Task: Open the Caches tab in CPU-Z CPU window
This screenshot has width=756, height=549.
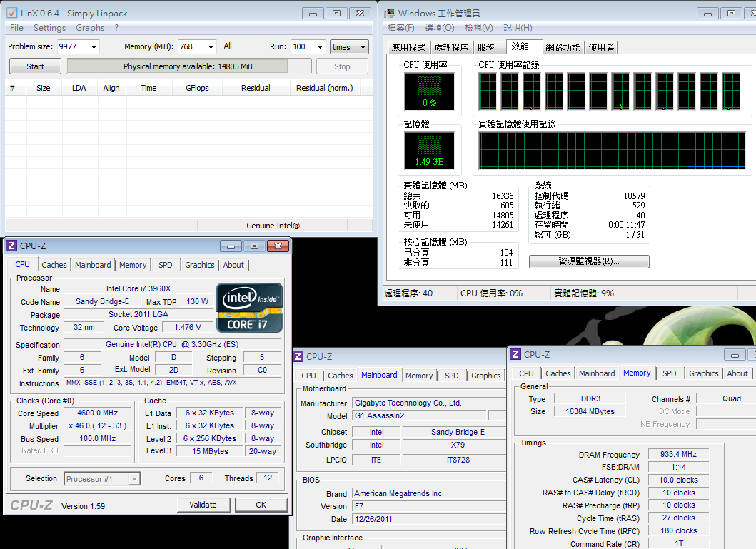Action: [54, 265]
